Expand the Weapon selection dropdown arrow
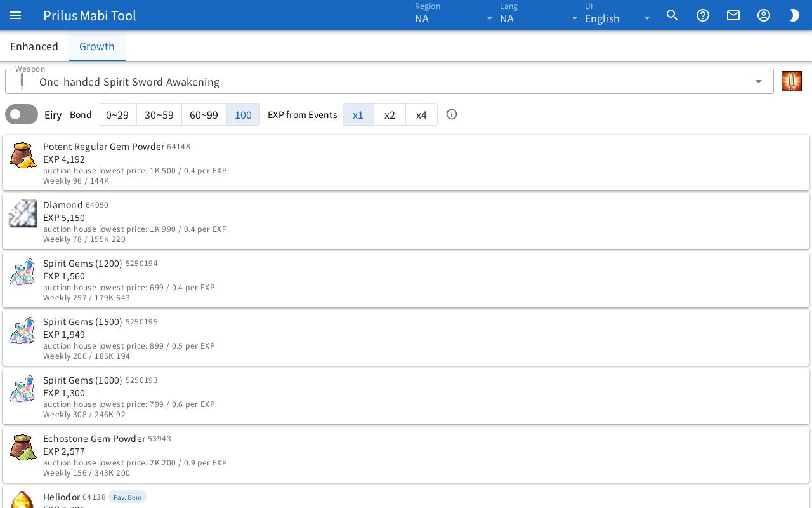 pyautogui.click(x=759, y=81)
